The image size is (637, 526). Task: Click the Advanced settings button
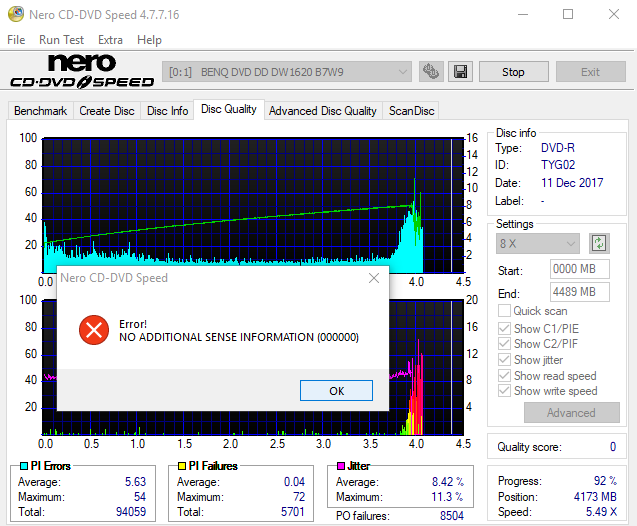pyautogui.click(x=572, y=413)
